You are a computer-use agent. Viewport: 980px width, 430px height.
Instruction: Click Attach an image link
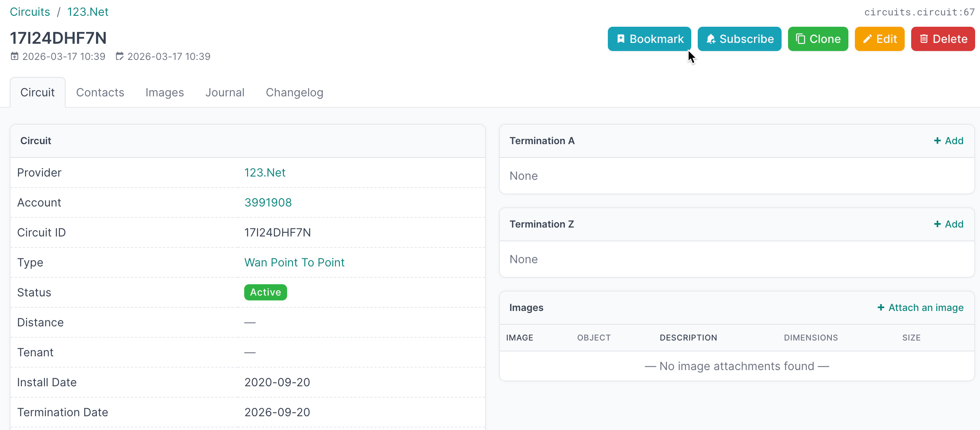[x=920, y=308]
